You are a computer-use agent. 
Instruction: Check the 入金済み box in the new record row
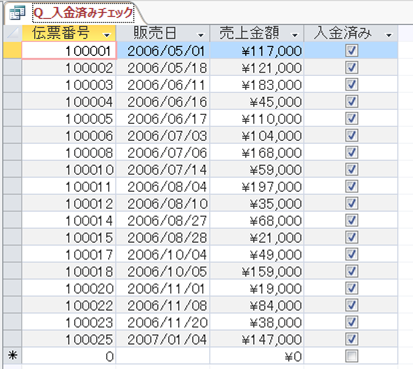(352, 356)
